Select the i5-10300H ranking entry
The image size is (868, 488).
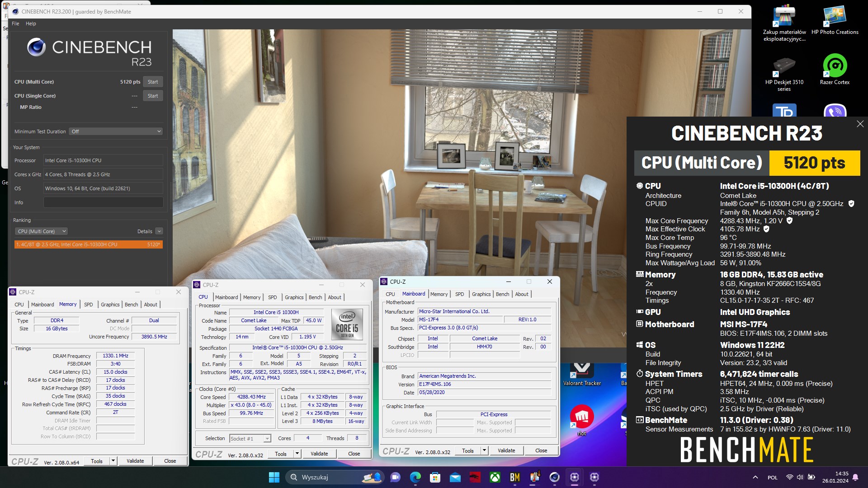point(88,244)
